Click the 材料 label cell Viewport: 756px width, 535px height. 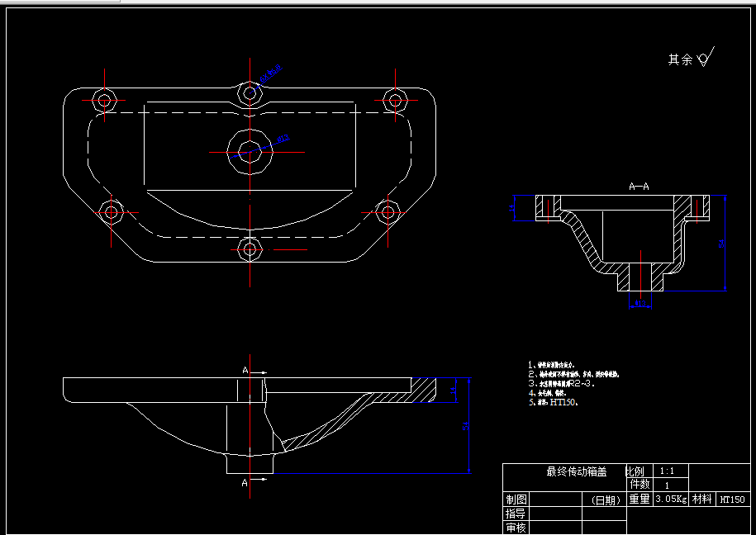[702, 499]
